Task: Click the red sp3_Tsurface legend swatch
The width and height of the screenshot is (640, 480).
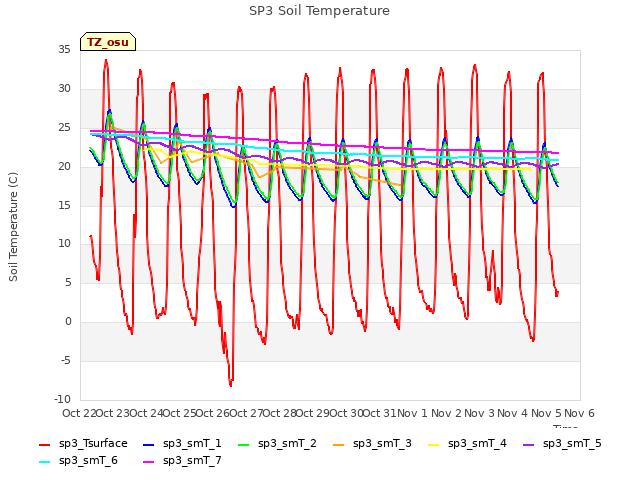Action: [44, 444]
